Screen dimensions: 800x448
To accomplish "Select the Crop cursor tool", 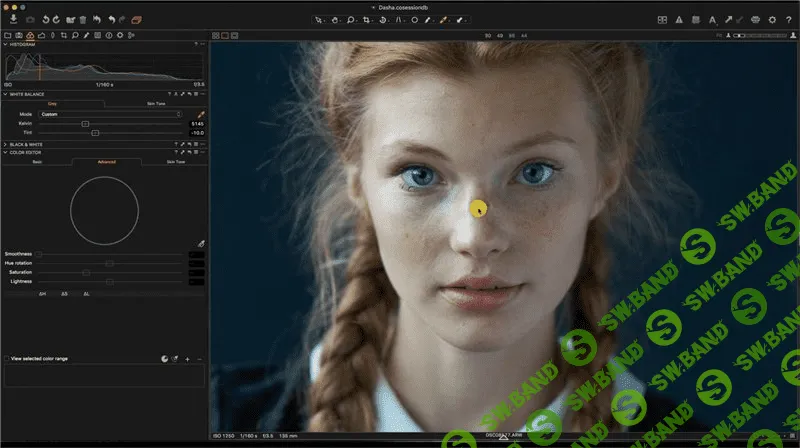I will point(366,20).
